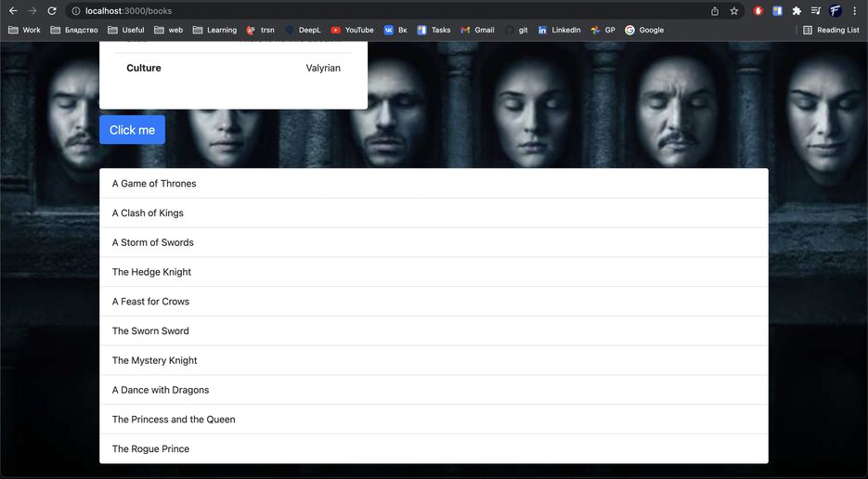Viewport: 868px width, 479px height.
Task: Open the media control playlist icon
Action: click(815, 11)
